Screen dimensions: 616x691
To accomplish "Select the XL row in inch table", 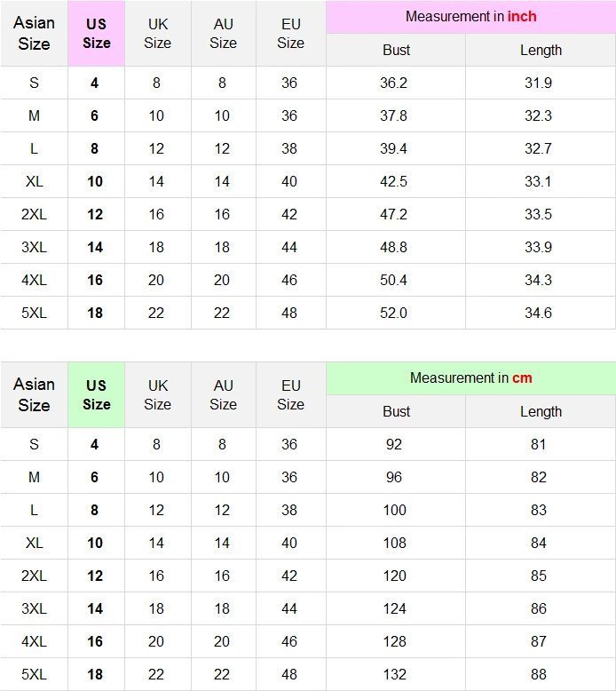I will coord(308,181).
